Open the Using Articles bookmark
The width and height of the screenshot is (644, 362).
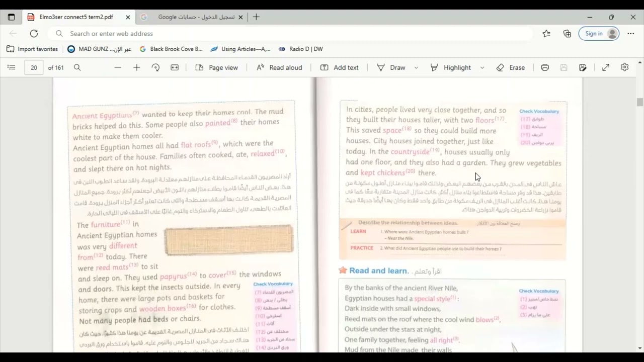pos(240,49)
